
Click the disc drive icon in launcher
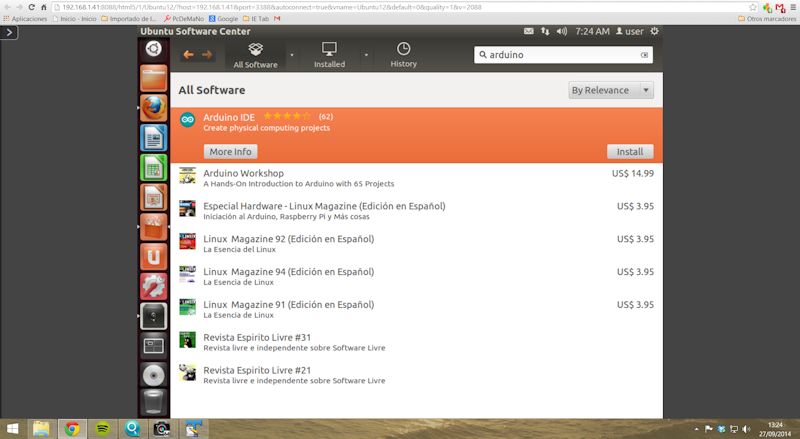(154, 376)
